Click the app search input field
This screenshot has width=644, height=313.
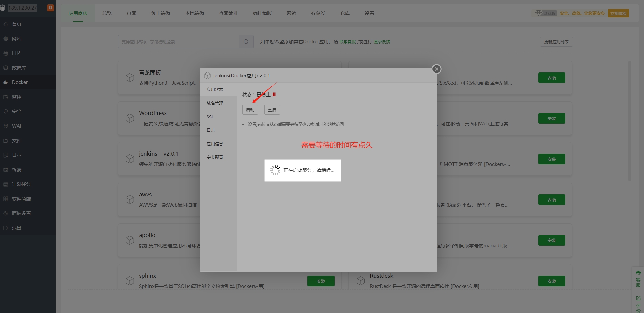click(178, 42)
